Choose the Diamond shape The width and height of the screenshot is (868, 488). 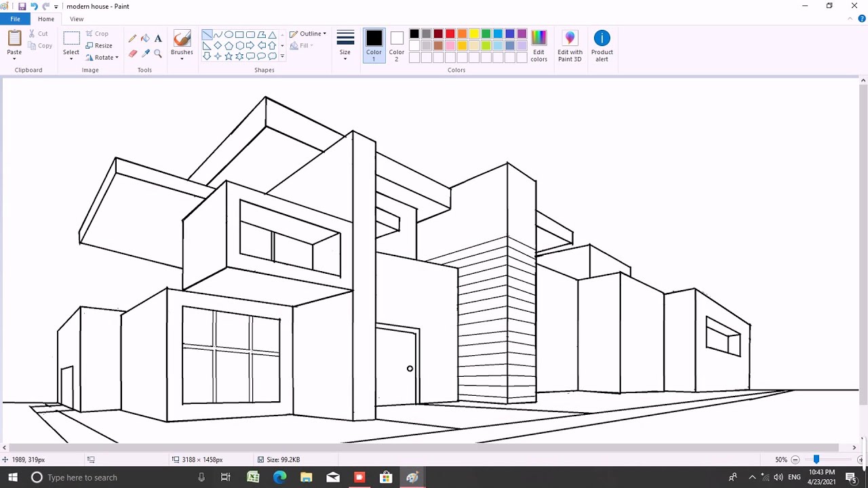pos(218,45)
